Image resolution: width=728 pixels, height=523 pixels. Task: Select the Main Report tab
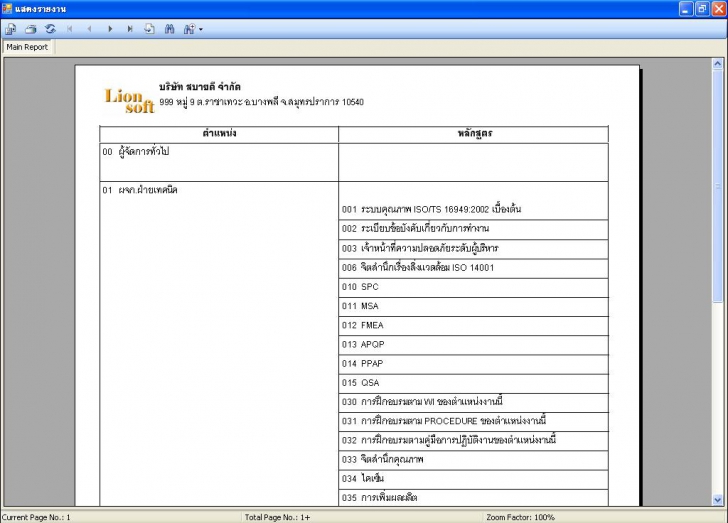(x=27, y=47)
